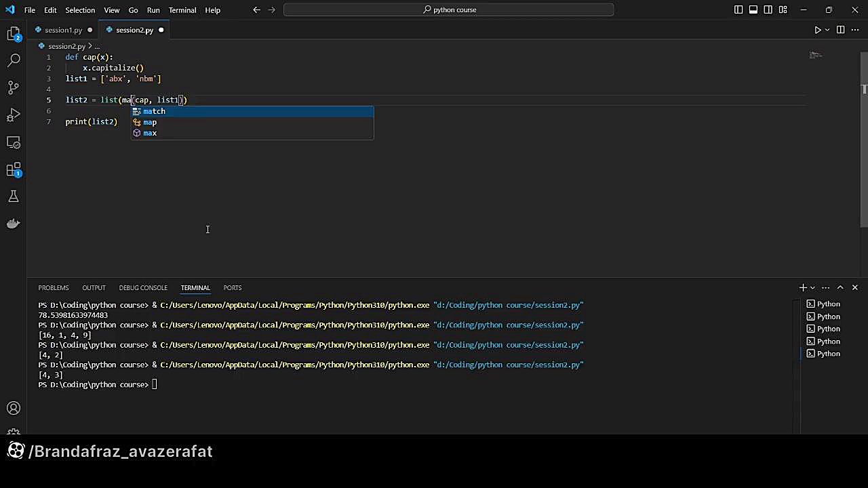Run the Python file with play button

pos(817,30)
